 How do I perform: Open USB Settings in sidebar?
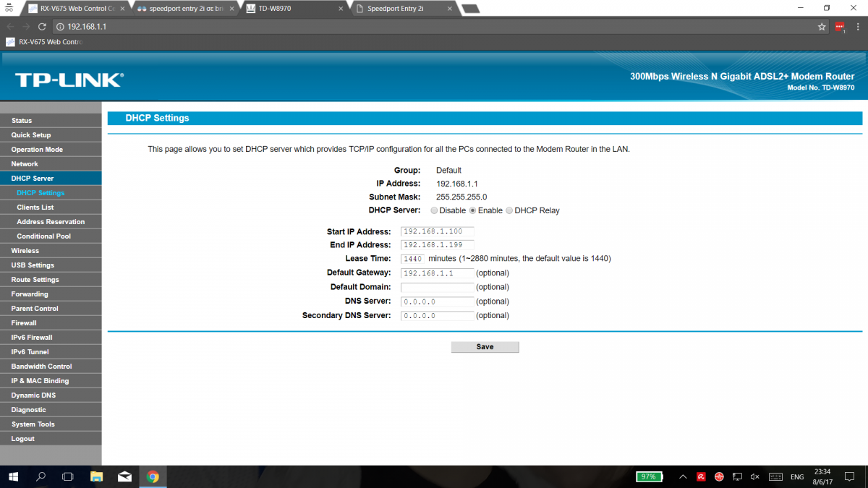pos(51,265)
